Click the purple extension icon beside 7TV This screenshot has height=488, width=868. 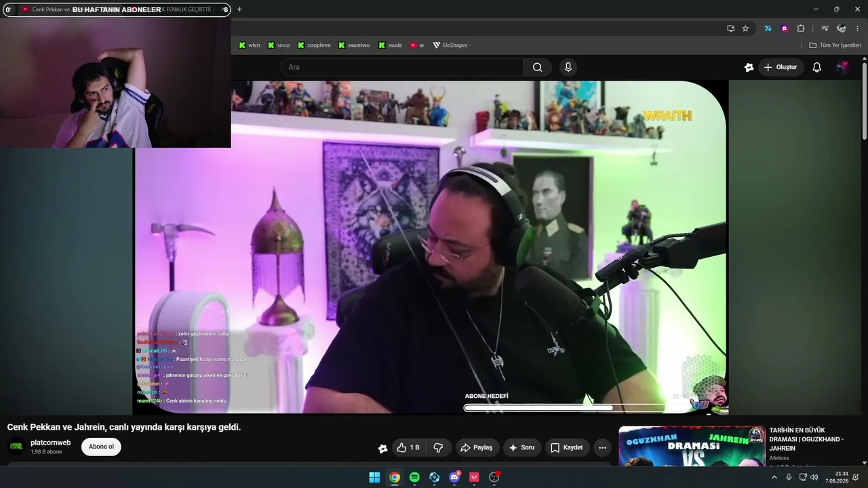[785, 28]
